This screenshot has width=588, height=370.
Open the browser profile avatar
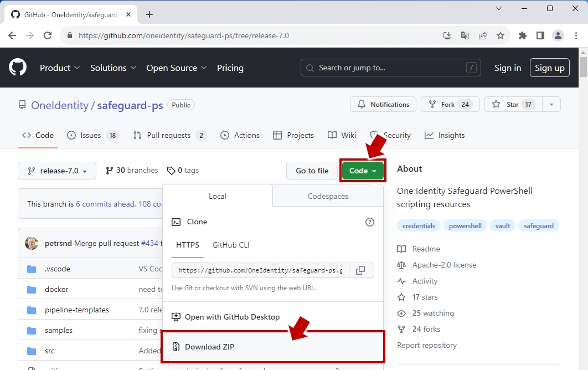coord(558,35)
